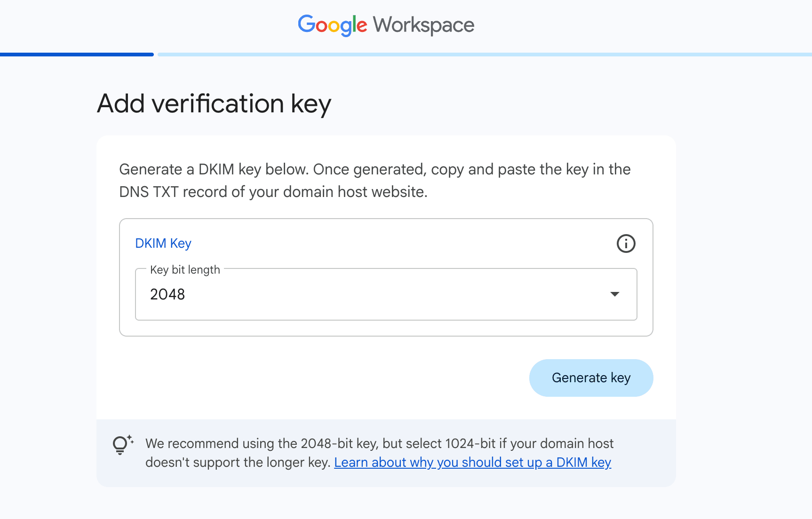Click the blue DKIM Key label
Image resolution: width=812 pixels, height=519 pixels.
point(163,244)
